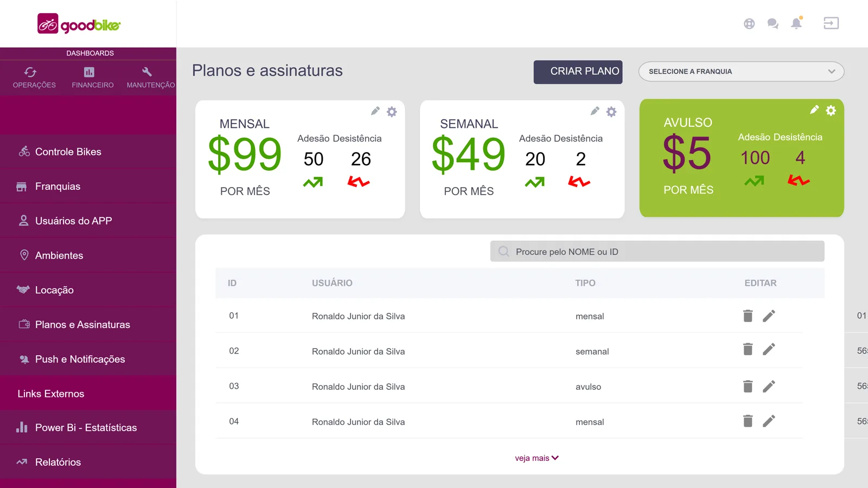This screenshot has height=488, width=868.
Task: Switch to Financeiro dashboard tab
Action: click(93, 78)
